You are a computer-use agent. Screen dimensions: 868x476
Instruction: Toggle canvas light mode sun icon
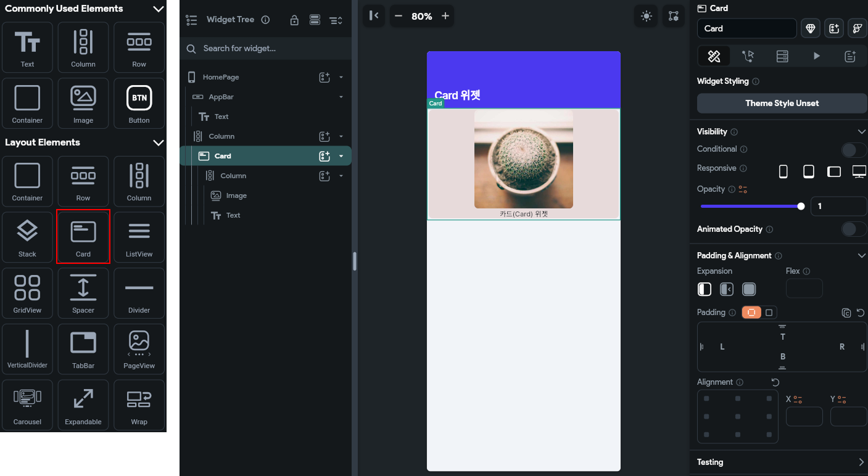click(x=646, y=16)
